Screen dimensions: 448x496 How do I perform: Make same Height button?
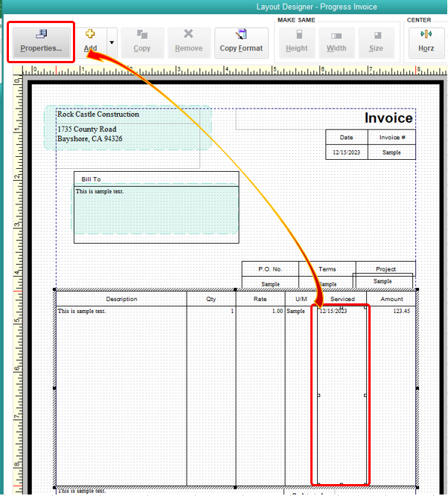(x=297, y=42)
